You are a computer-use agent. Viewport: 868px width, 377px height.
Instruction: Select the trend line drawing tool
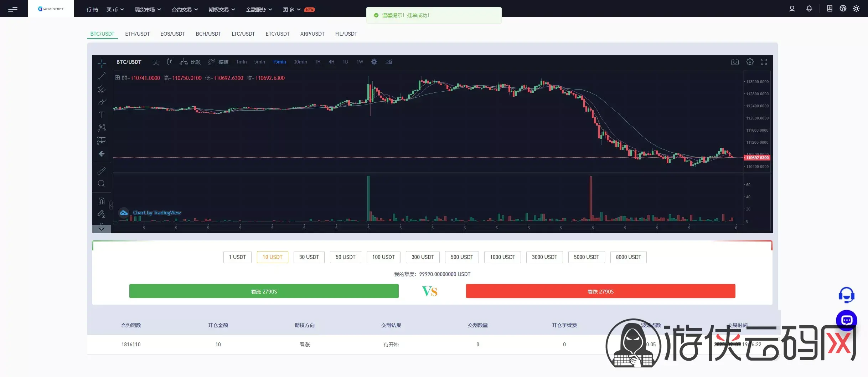pyautogui.click(x=102, y=76)
